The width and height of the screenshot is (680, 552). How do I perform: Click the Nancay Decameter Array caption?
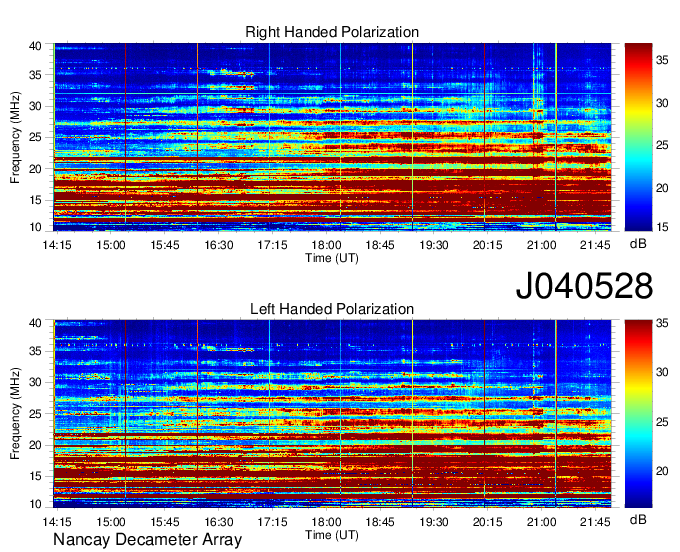pyautogui.click(x=147, y=540)
